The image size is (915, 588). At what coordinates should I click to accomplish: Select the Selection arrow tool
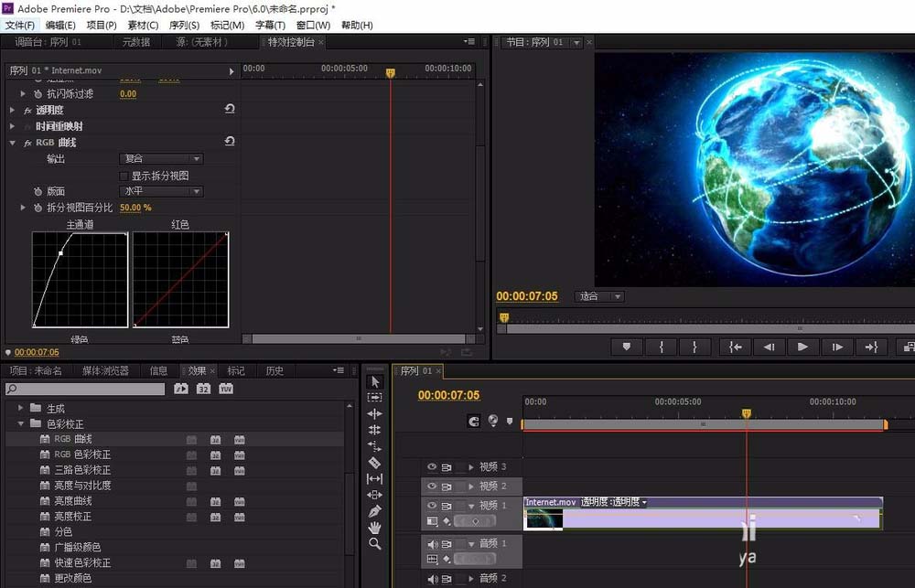click(x=375, y=381)
